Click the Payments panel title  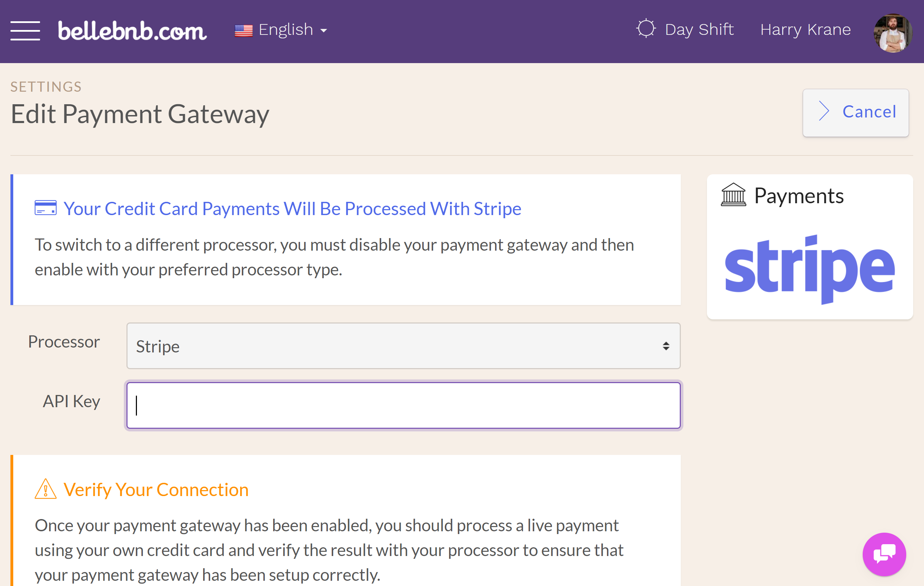coord(799,196)
